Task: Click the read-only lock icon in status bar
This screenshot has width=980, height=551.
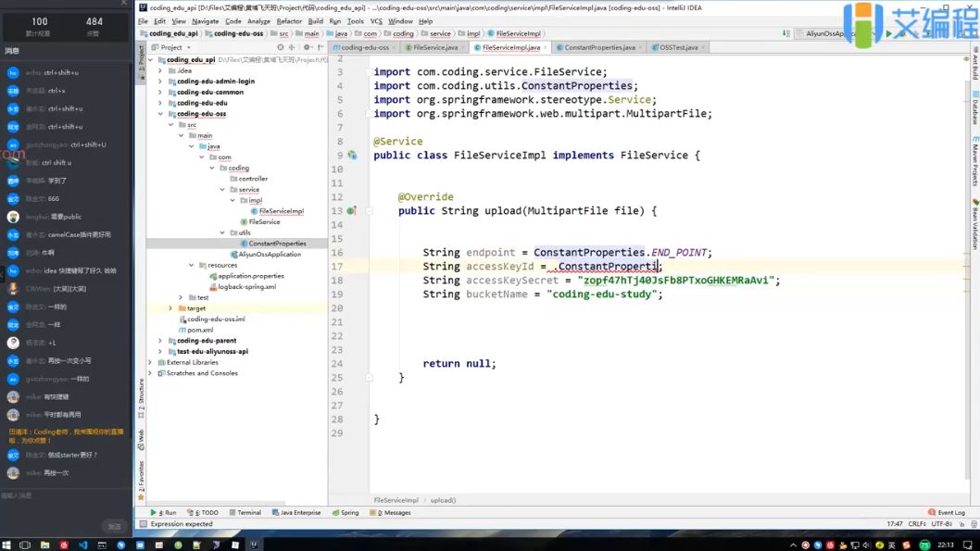Action: click(x=961, y=524)
